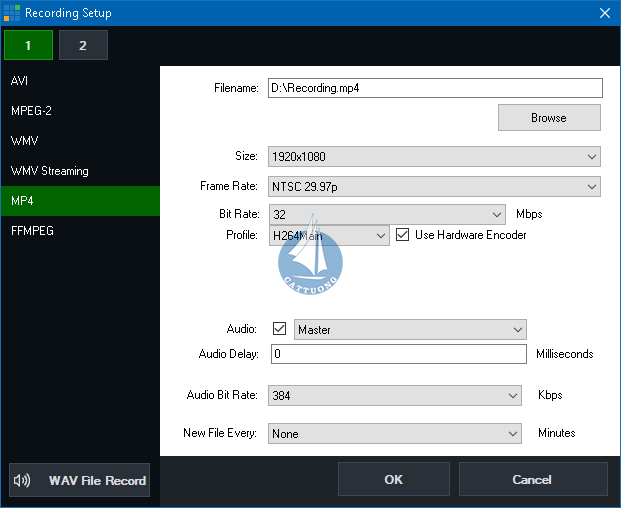Click the Recording Setup window title
This screenshot has height=508, width=621.
[68, 13]
